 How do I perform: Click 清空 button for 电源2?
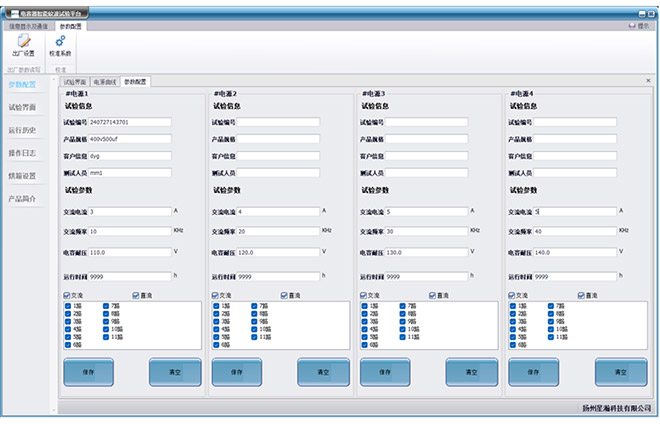click(x=323, y=372)
